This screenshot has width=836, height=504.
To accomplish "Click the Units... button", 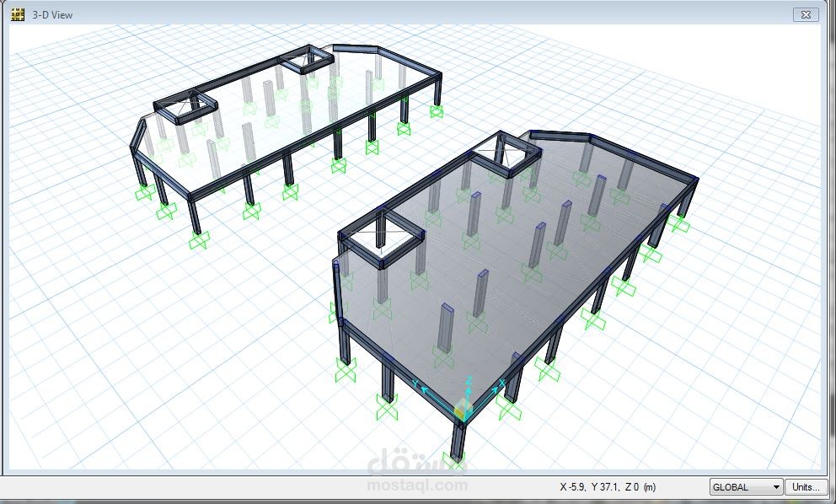I will coord(806,487).
